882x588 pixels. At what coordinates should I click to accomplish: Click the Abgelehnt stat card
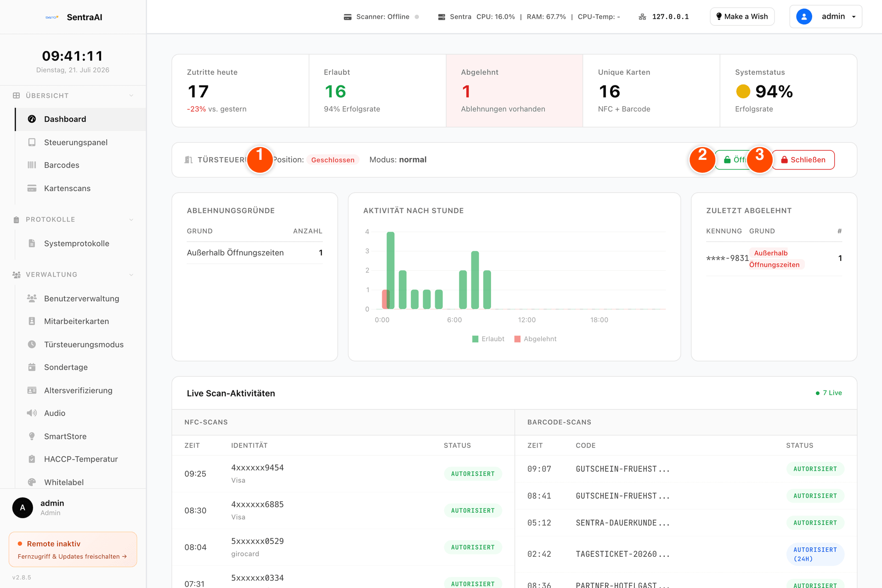click(x=514, y=90)
